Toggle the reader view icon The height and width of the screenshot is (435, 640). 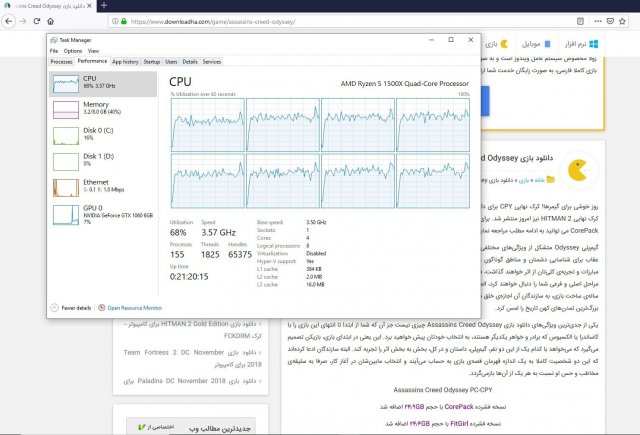[580, 21]
